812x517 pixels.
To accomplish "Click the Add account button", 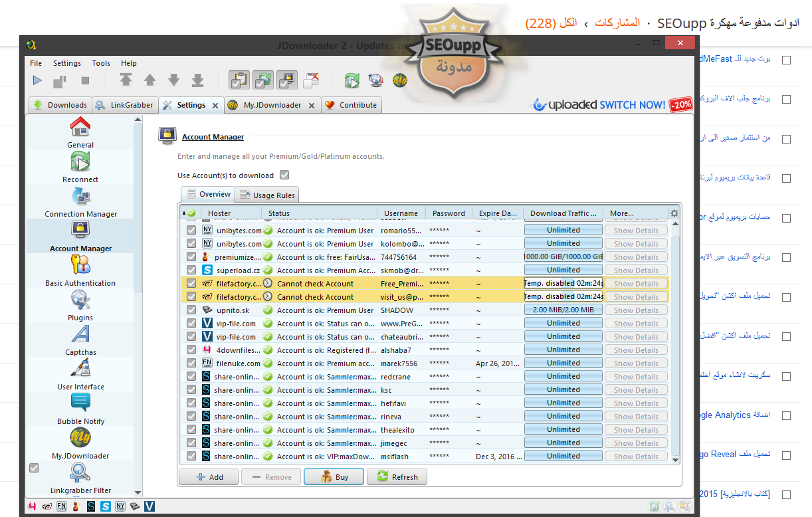I will (209, 477).
